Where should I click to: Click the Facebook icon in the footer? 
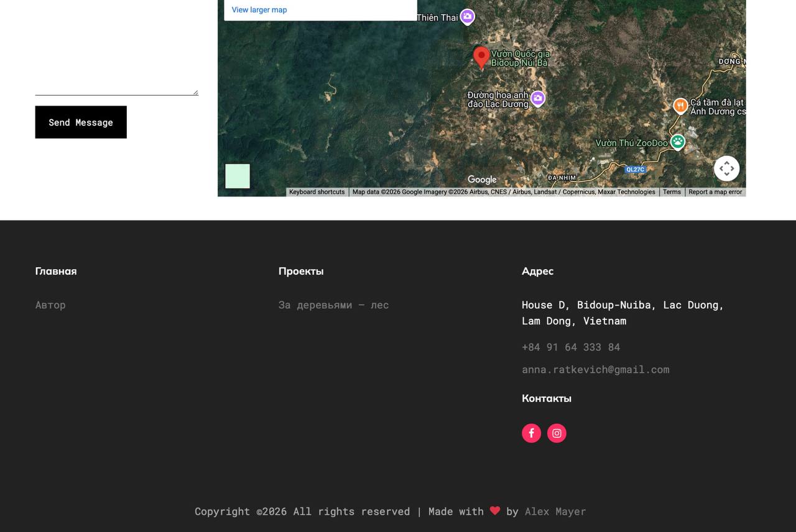[x=531, y=433]
